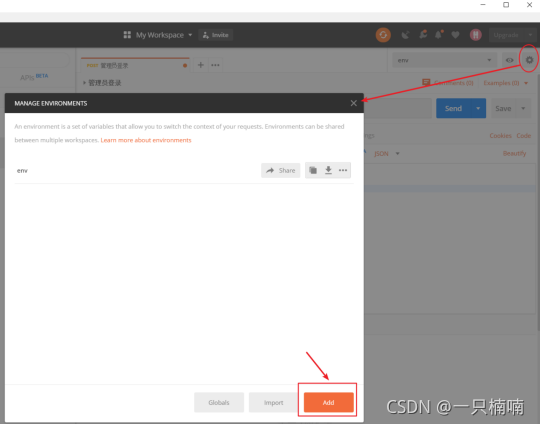Send the request
540x425 pixels.
tap(453, 108)
